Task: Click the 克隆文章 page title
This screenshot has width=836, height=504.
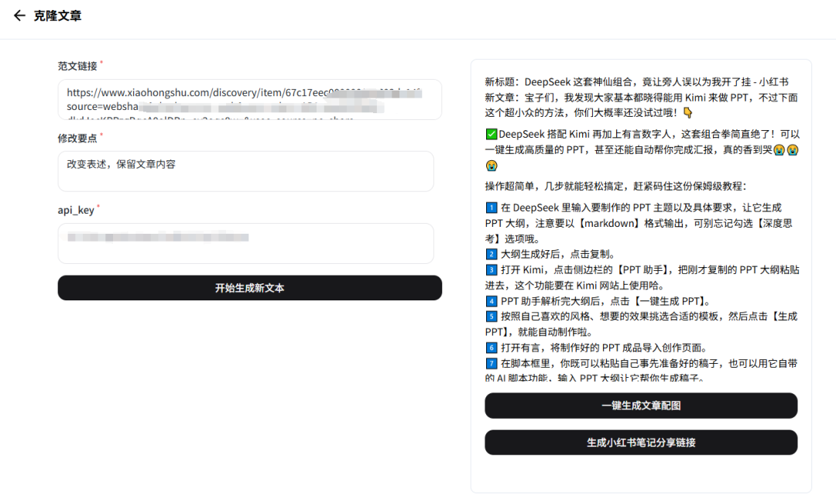Action: [x=57, y=16]
